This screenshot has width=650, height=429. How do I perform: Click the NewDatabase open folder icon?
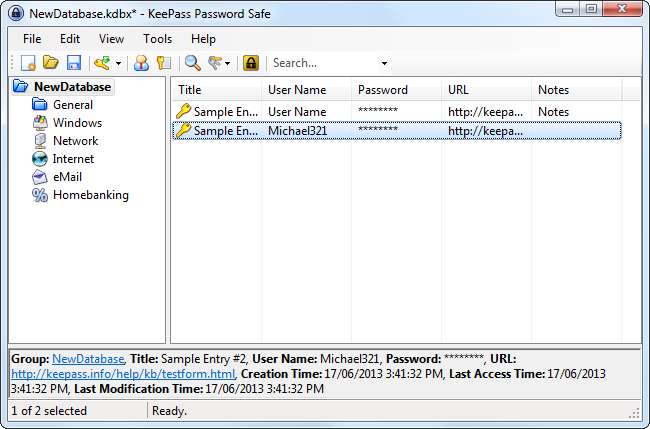pos(20,86)
